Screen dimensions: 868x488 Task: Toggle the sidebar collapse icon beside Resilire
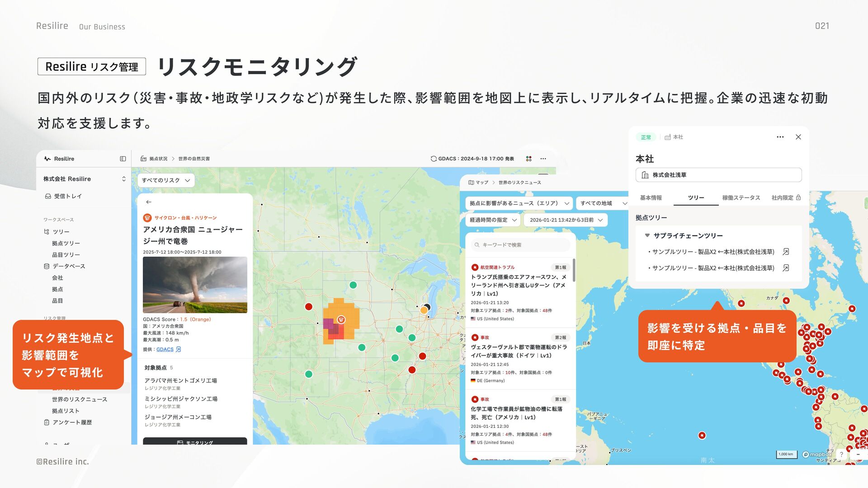(123, 159)
